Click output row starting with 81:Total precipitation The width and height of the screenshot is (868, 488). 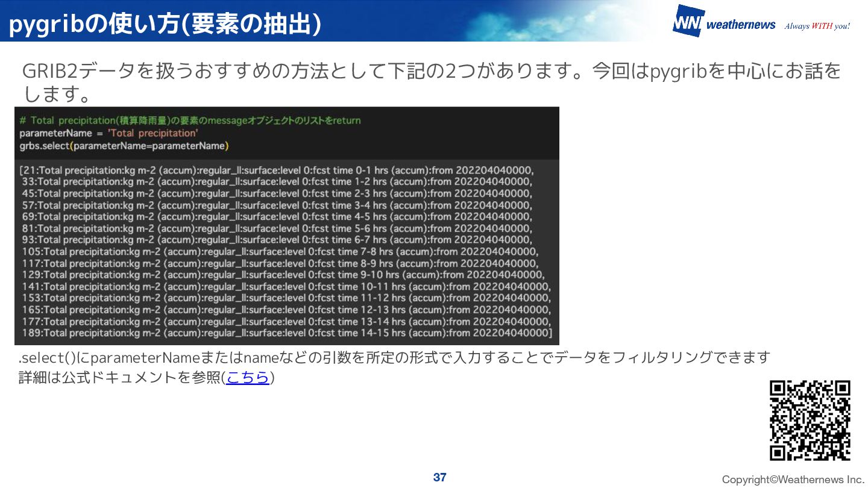tap(277, 228)
